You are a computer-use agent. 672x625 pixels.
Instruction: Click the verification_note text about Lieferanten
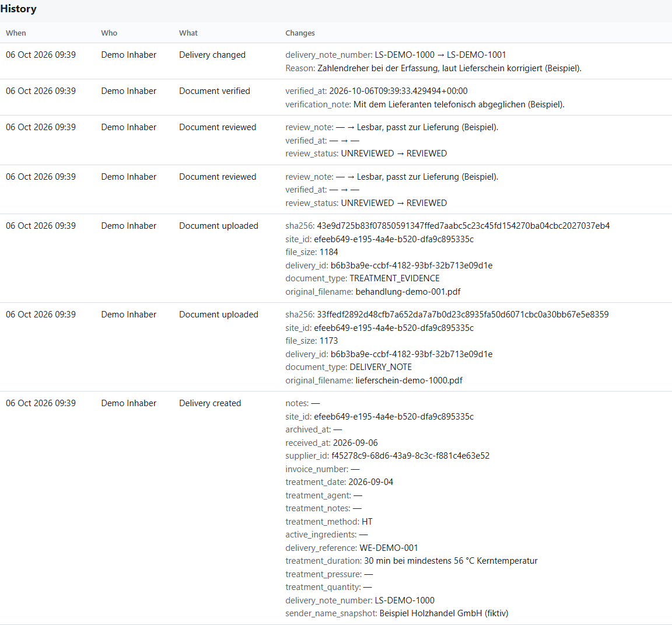(x=459, y=104)
